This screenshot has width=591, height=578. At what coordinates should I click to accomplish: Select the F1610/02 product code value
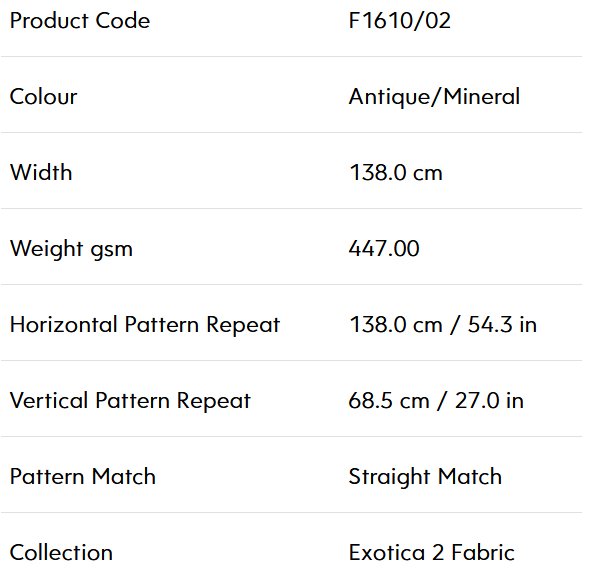400,20
